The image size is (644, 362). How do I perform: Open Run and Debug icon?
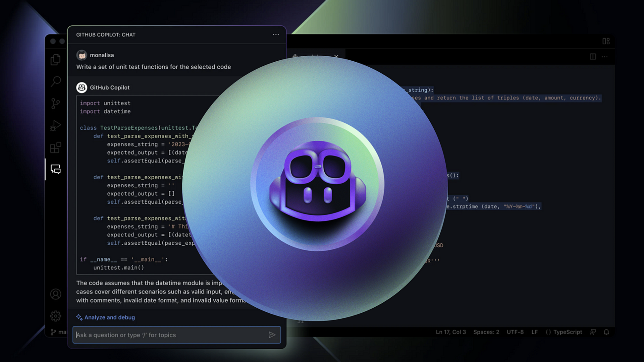(55, 125)
